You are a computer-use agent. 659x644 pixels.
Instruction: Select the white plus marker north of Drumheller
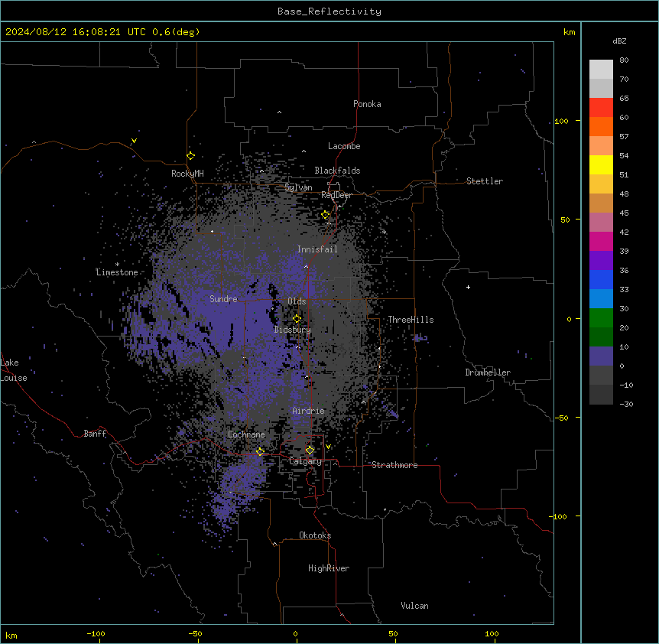pos(468,287)
